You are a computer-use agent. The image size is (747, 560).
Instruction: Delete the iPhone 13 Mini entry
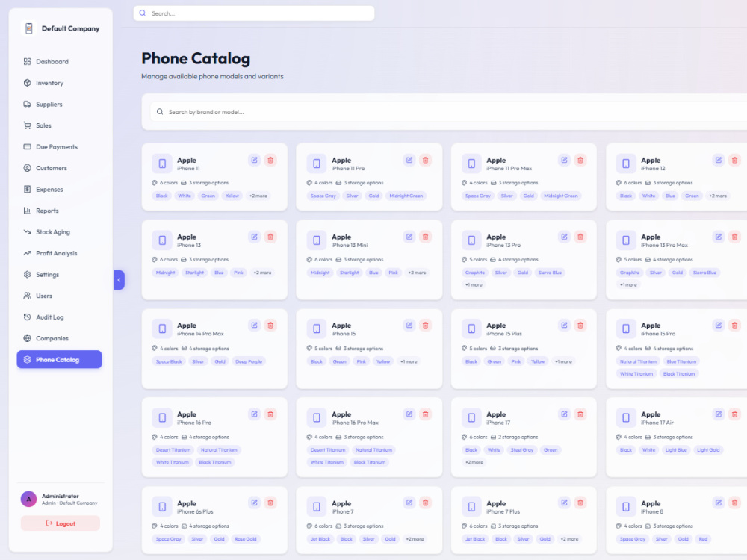(x=426, y=237)
